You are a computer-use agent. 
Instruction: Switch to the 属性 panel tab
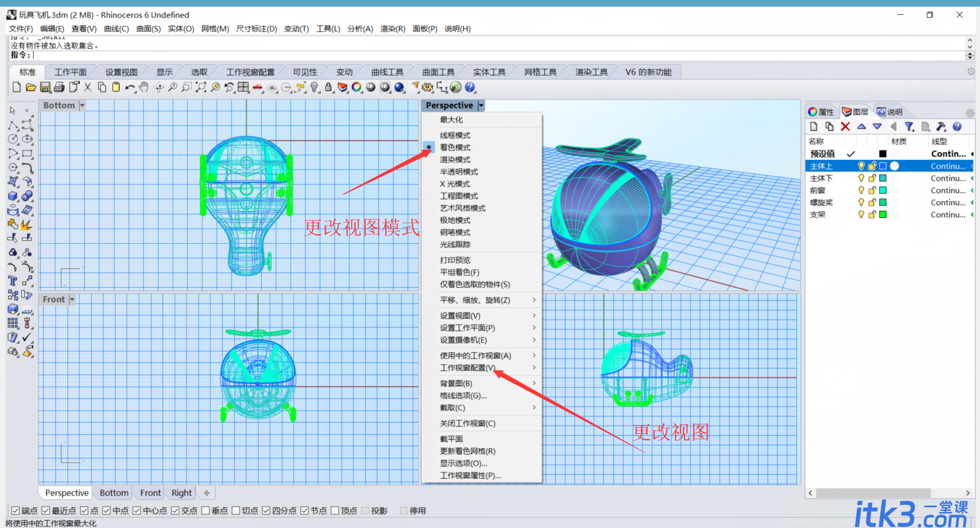821,112
